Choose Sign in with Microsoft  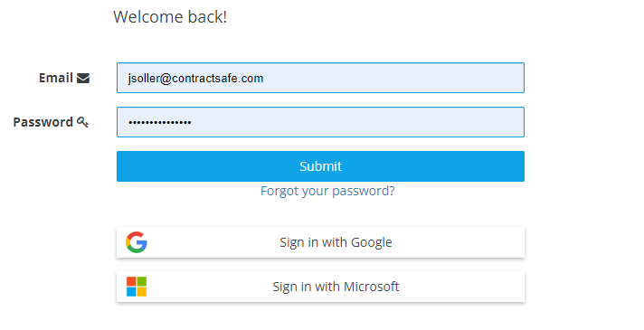point(320,287)
